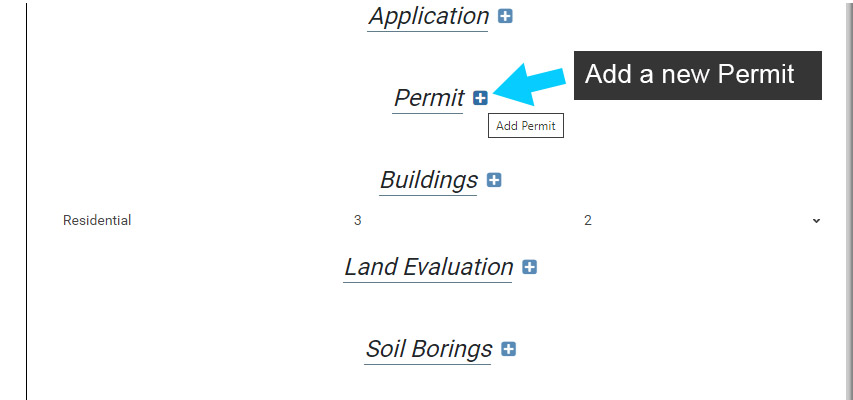
Task: Click the Soil Borings heading
Action: tap(428, 349)
